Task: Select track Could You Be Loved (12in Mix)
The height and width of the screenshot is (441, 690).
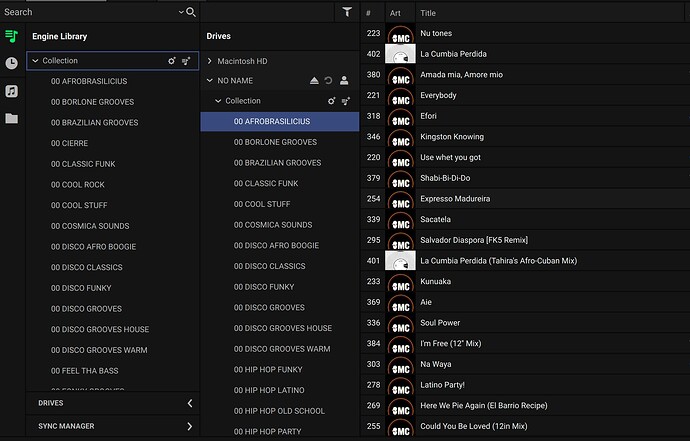Action: [x=473, y=426]
